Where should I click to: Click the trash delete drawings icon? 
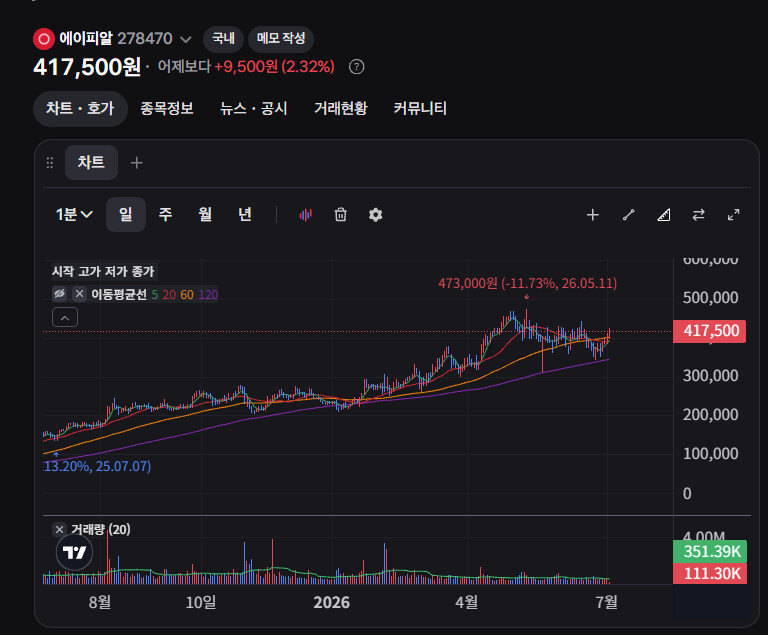(340, 215)
